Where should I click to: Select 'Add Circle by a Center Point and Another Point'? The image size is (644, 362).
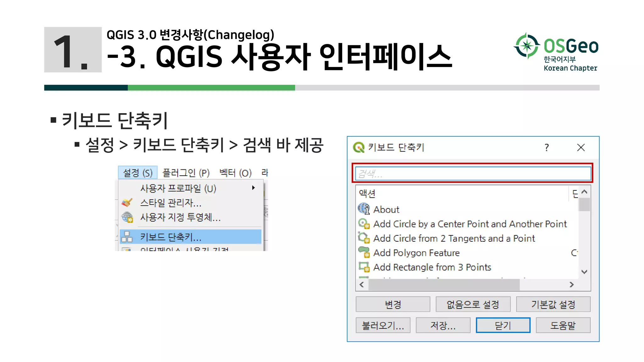coord(468,224)
